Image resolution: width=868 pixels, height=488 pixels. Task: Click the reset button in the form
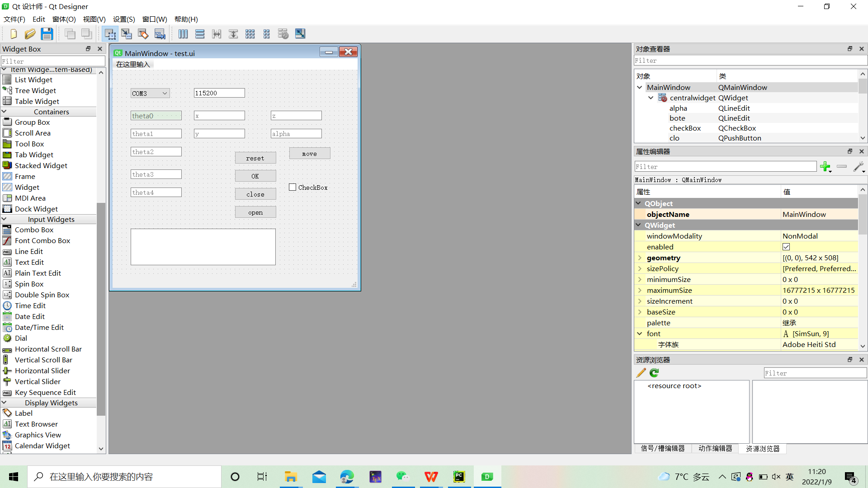pyautogui.click(x=255, y=158)
